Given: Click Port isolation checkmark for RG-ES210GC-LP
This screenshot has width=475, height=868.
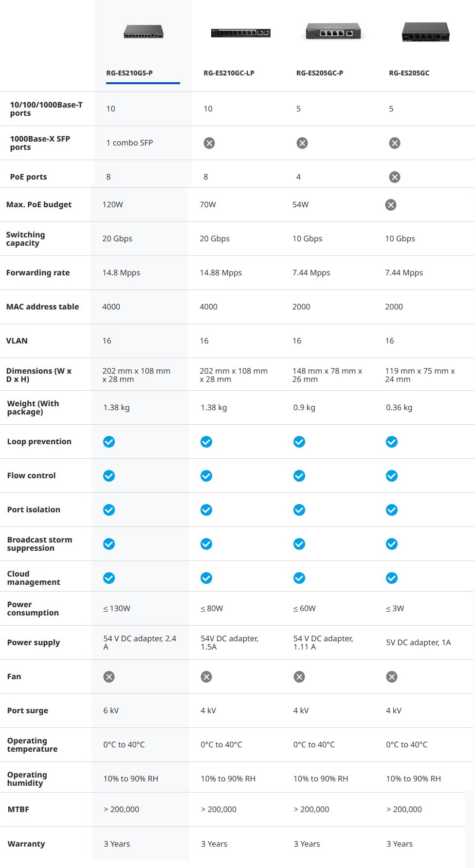Looking at the screenshot, I should click(x=206, y=510).
